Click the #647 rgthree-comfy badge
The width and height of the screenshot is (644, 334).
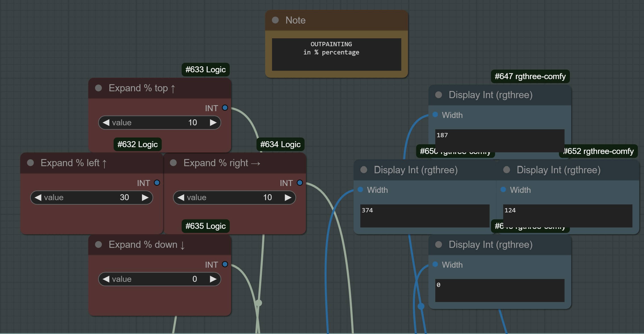coord(530,76)
